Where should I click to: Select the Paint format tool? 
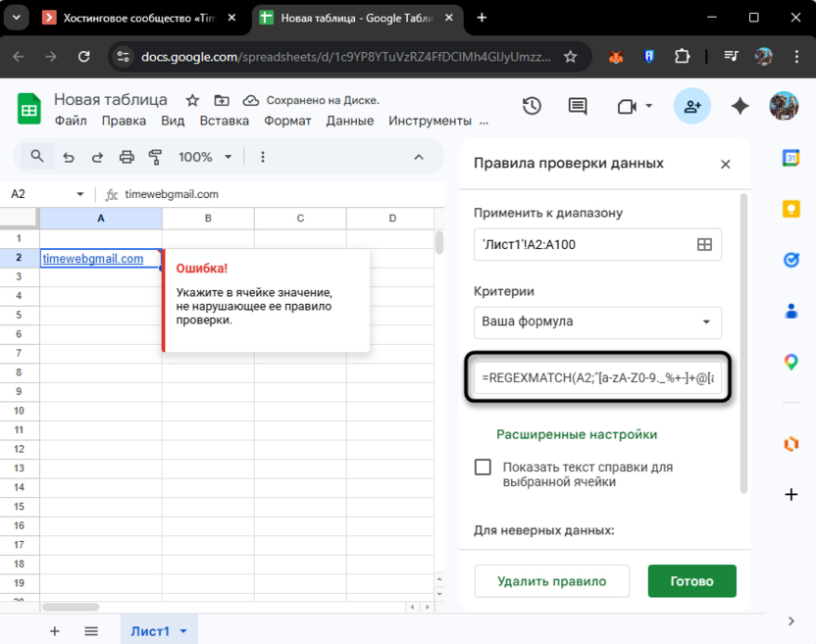point(155,156)
